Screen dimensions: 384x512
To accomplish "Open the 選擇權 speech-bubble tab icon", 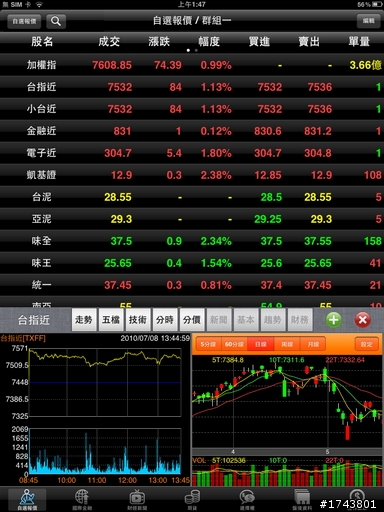I will click(247, 499).
